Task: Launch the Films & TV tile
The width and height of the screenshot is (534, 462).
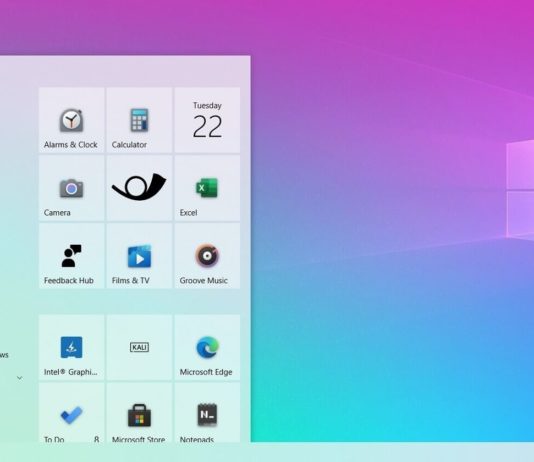Action: pos(139,256)
